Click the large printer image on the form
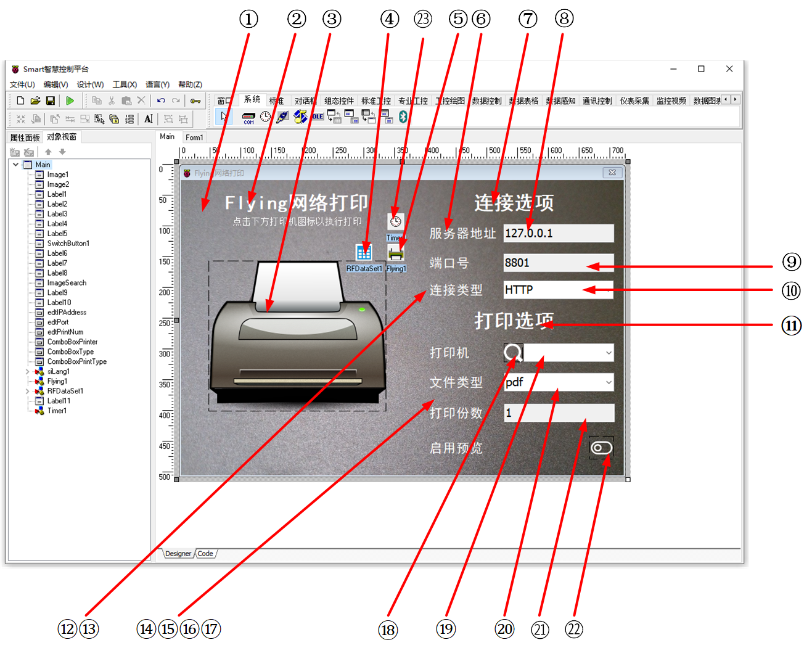812x653 pixels. click(298, 335)
